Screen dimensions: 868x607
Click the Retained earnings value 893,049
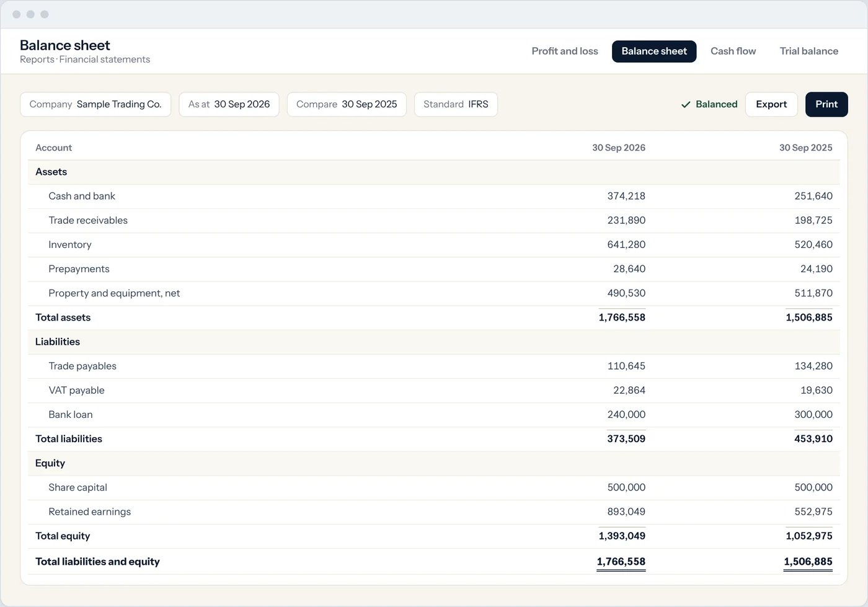tap(626, 512)
